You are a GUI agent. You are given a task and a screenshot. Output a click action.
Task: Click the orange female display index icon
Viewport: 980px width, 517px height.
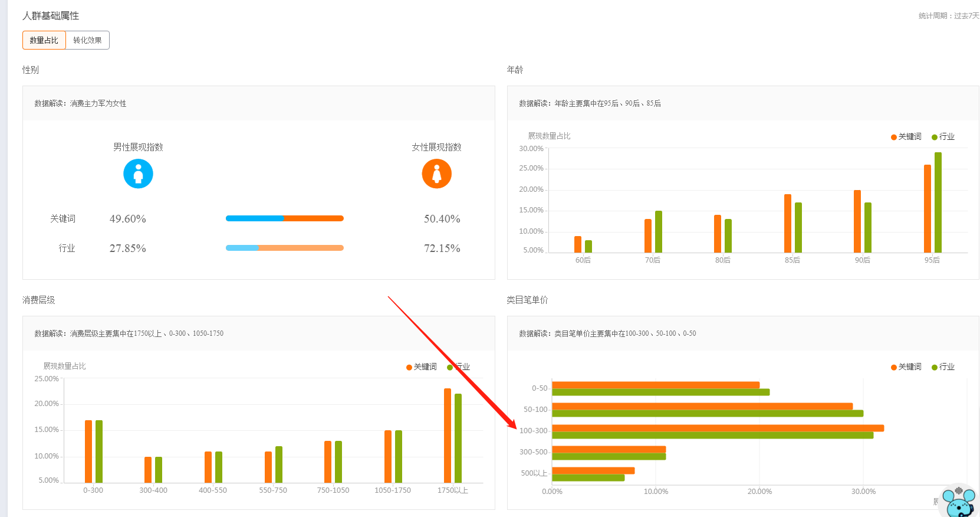pos(437,174)
